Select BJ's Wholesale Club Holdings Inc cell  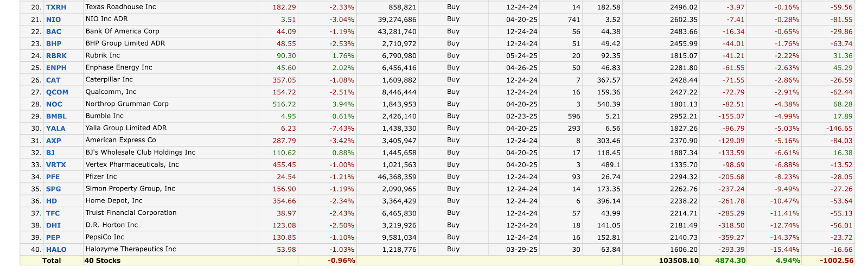(x=170, y=153)
